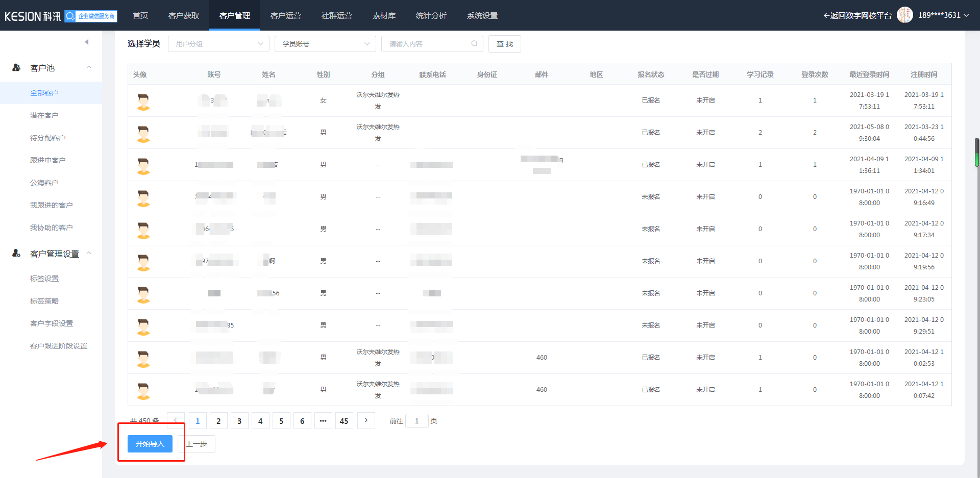Click the vertical scrollbar thumb
This screenshot has width=980, height=478.
pos(977,152)
